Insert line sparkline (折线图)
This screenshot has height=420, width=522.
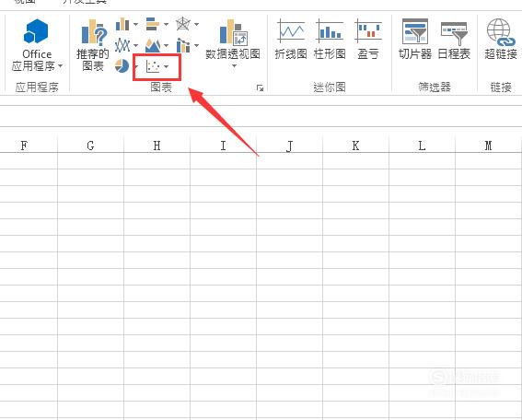pyautogui.click(x=291, y=40)
